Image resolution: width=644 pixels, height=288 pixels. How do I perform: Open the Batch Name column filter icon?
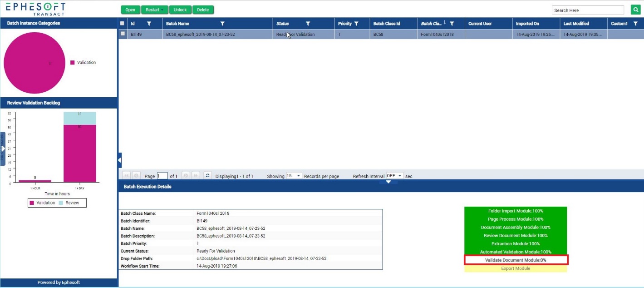point(222,24)
